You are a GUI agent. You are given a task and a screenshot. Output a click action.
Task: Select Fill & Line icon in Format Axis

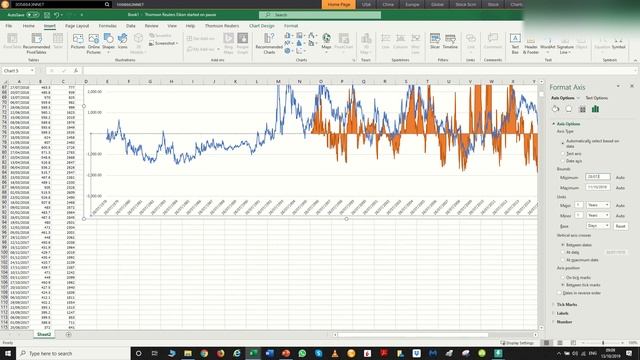tap(556, 109)
